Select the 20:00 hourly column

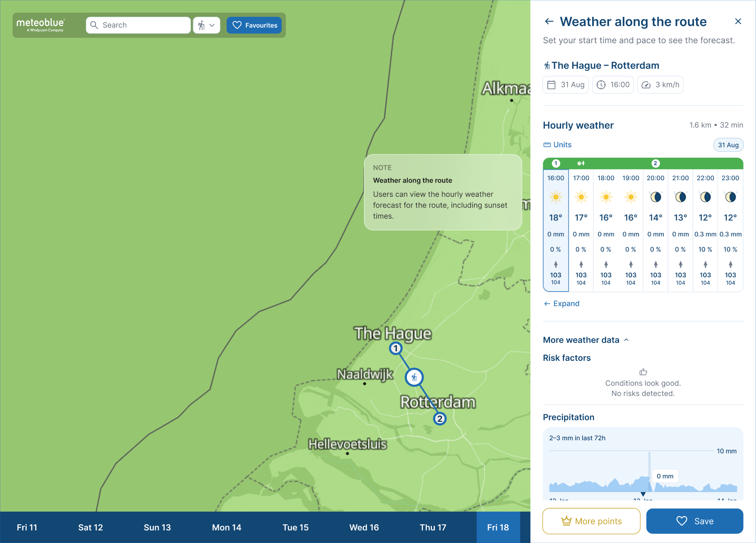656,230
